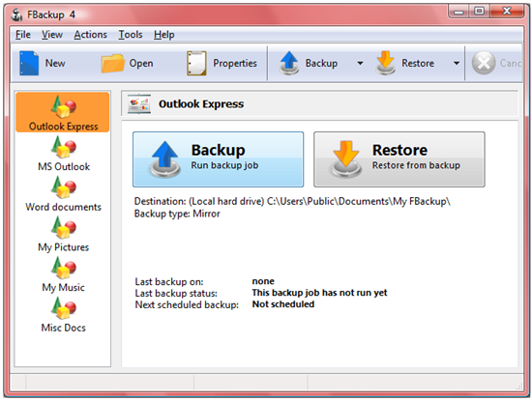532x401 pixels.
Task: Expand the Backup toolbar dropdown arrow
Action: 360,63
